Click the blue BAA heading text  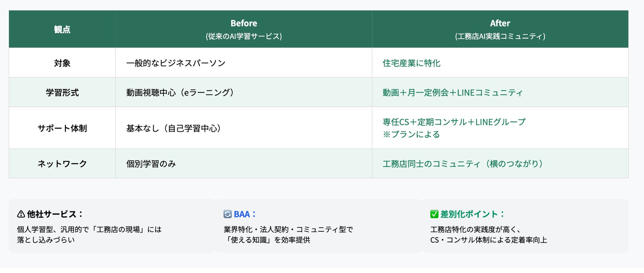tap(242, 214)
